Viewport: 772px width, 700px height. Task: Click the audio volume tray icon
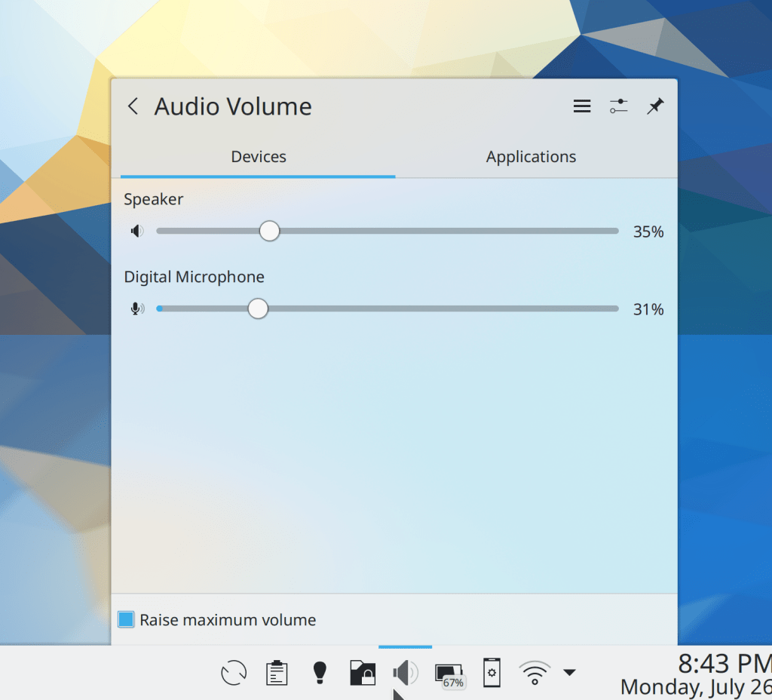[405, 672]
